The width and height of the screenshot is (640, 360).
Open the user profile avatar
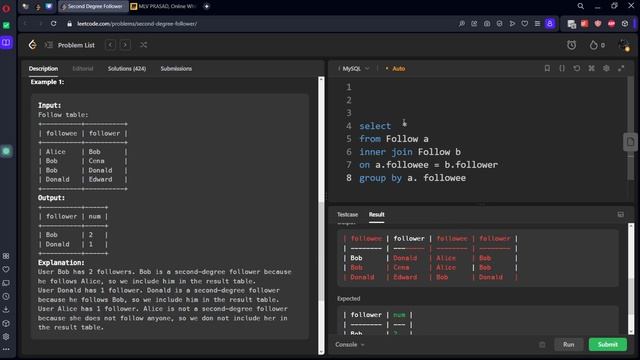(624, 45)
